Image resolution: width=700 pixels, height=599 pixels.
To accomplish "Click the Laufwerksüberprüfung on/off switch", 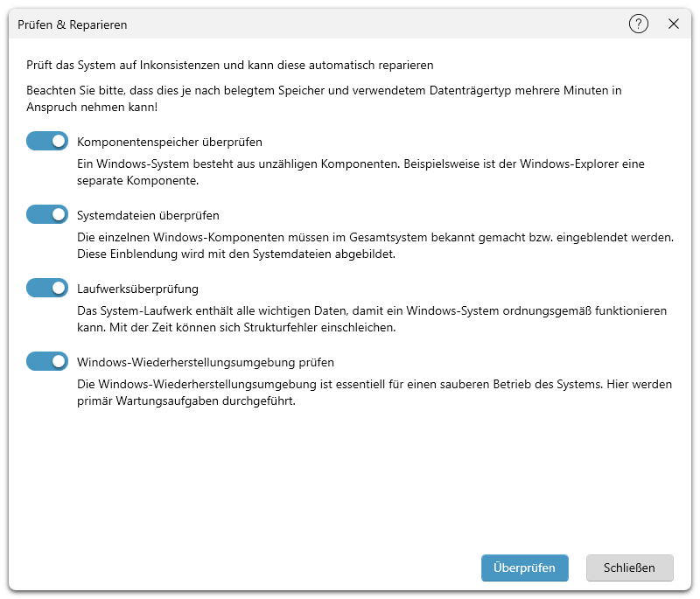I will click(x=46, y=287).
